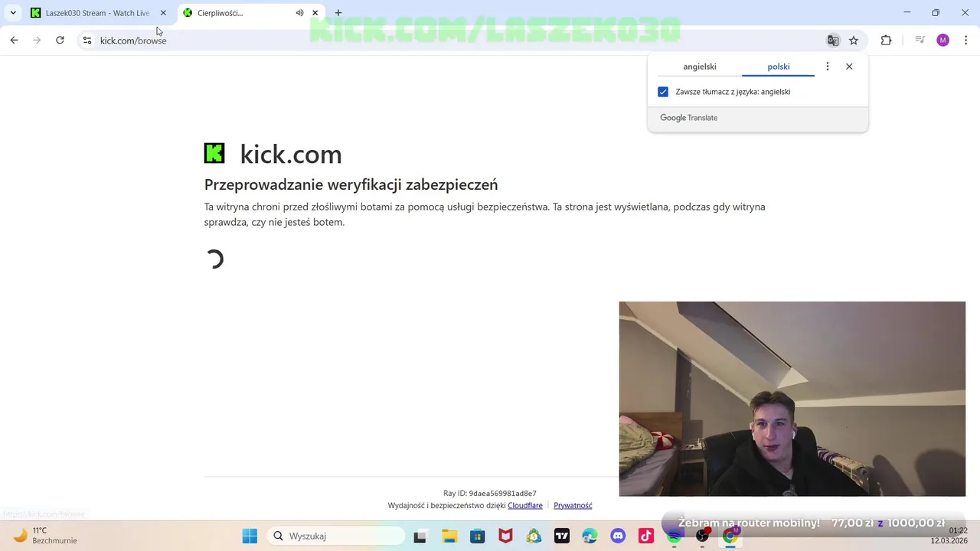Click the Google Translate icon in address bar
Image resolution: width=980 pixels, height=551 pixels.
[x=833, y=41]
